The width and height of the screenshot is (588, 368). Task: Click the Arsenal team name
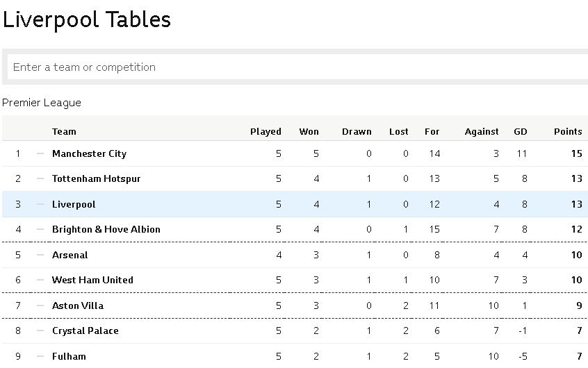pos(70,256)
